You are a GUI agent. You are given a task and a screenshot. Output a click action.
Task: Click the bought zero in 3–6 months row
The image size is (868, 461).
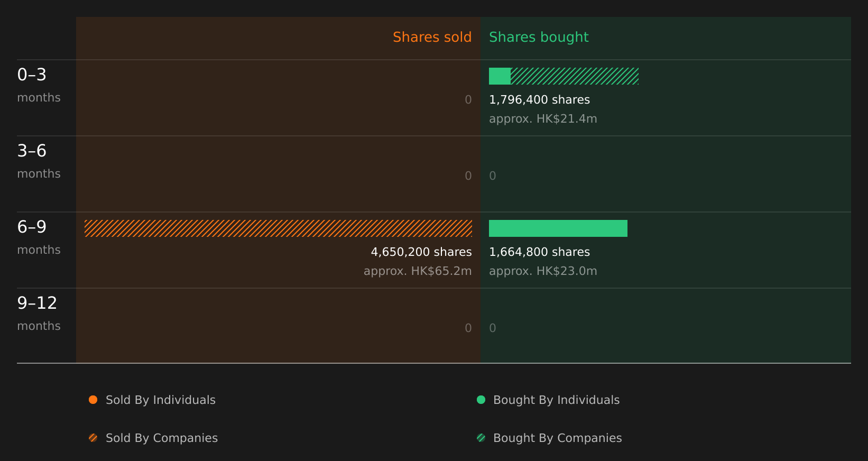[x=493, y=176]
